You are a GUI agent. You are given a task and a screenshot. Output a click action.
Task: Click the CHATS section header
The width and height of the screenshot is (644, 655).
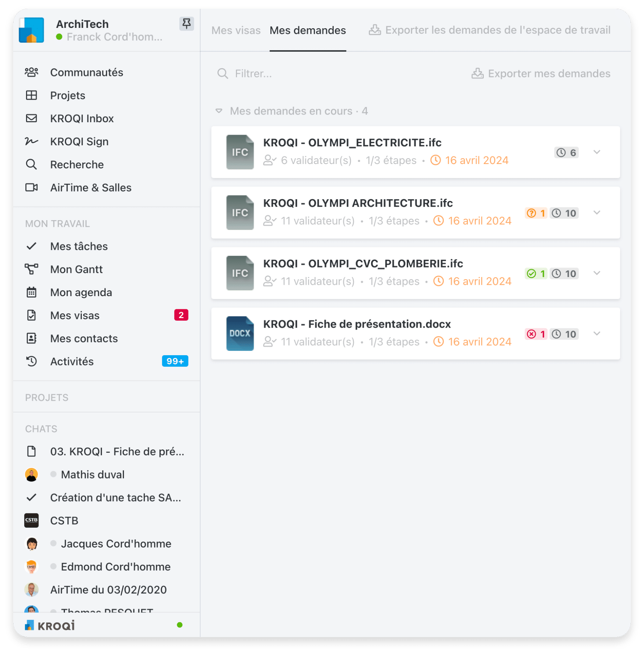(41, 429)
